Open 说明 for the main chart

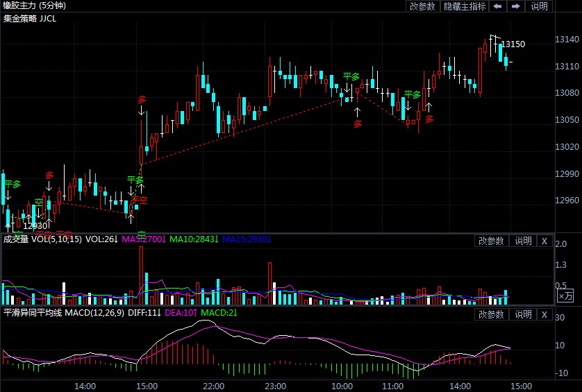click(x=540, y=6)
